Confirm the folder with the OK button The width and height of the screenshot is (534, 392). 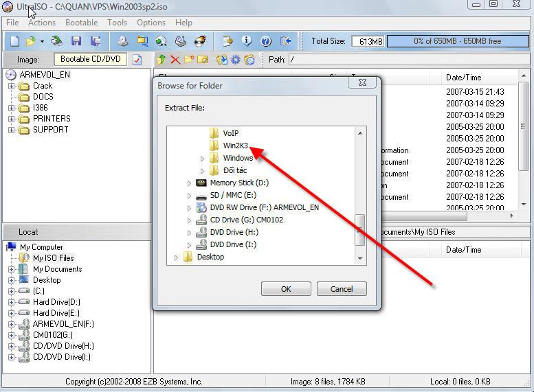[286, 289]
